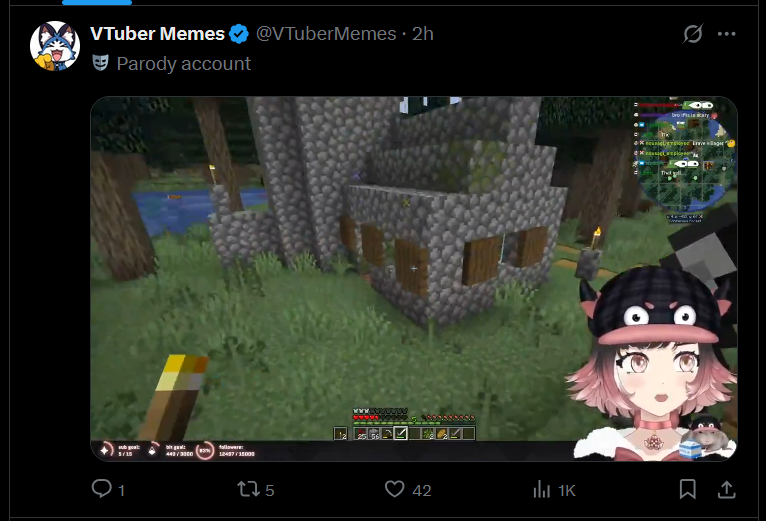Click the blue verified checkmark badge
This screenshot has width=766, height=521.
click(x=239, y=34)
